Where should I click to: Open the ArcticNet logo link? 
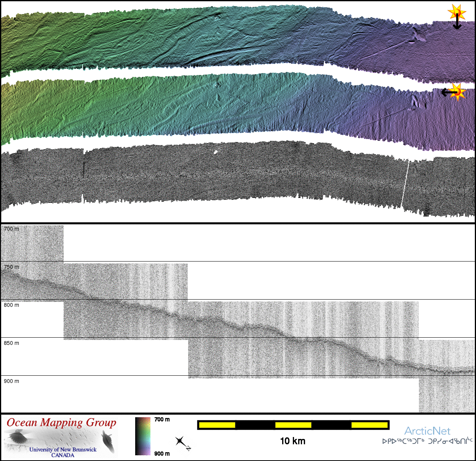[427, 431]
